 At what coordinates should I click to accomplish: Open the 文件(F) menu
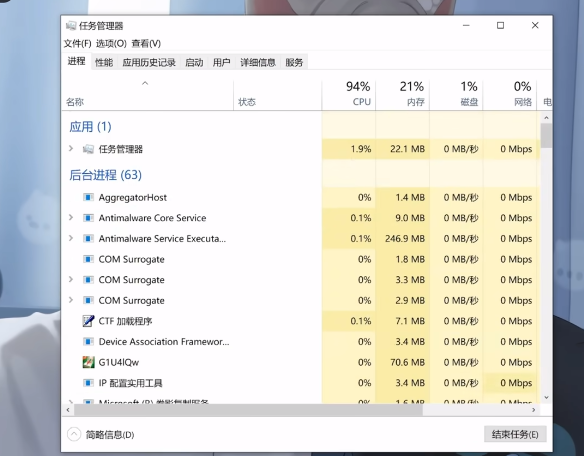[x=77, y=44]
